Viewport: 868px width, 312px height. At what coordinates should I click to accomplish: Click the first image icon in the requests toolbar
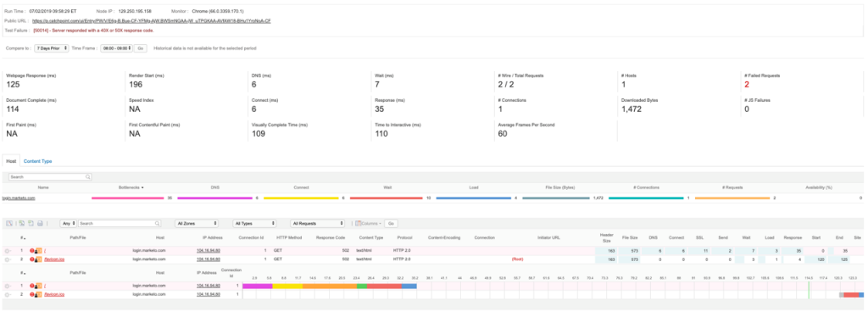(x=8, y=224)
